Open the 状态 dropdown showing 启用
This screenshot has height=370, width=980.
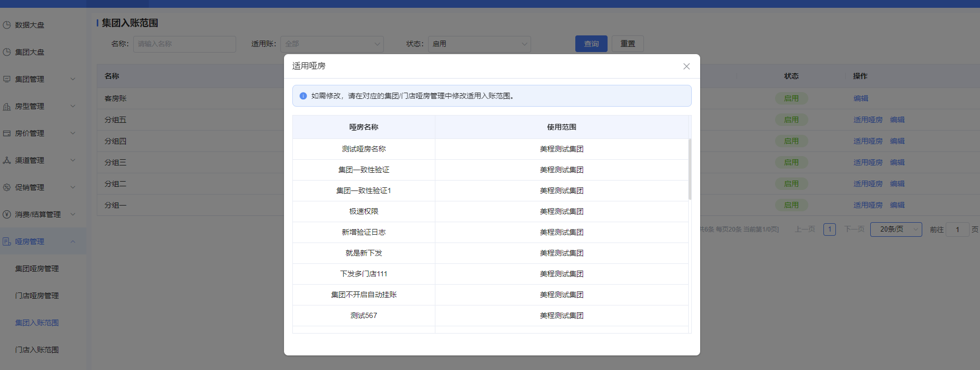[479, 44]
